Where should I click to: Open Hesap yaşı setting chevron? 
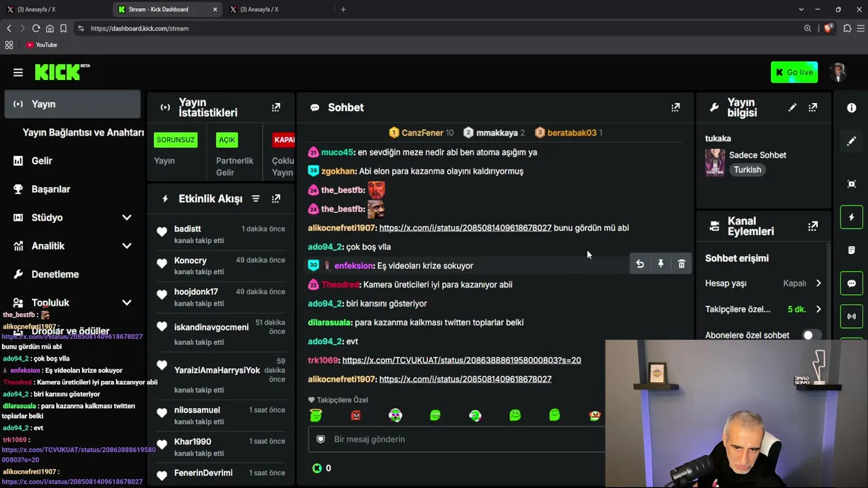click(x=818, y=283)
